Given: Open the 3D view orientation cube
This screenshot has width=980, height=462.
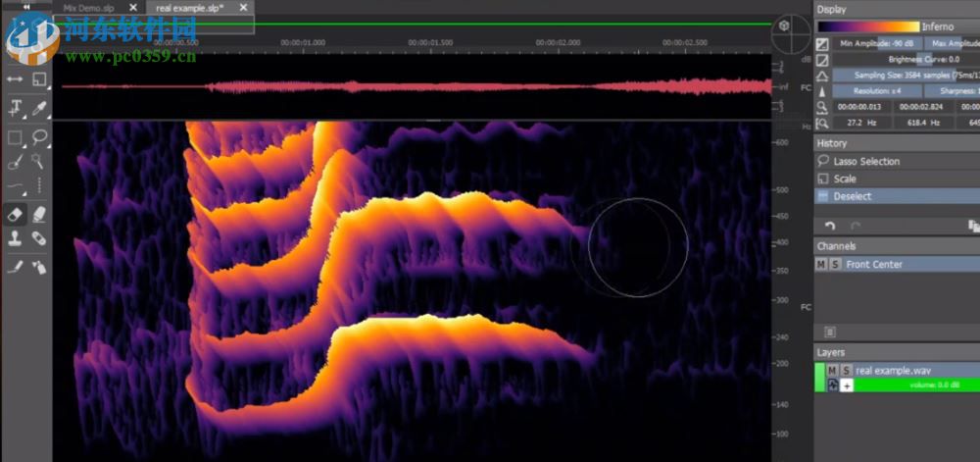Looking at the screenshot, I should pyautogui.click(x=785, y=26).
